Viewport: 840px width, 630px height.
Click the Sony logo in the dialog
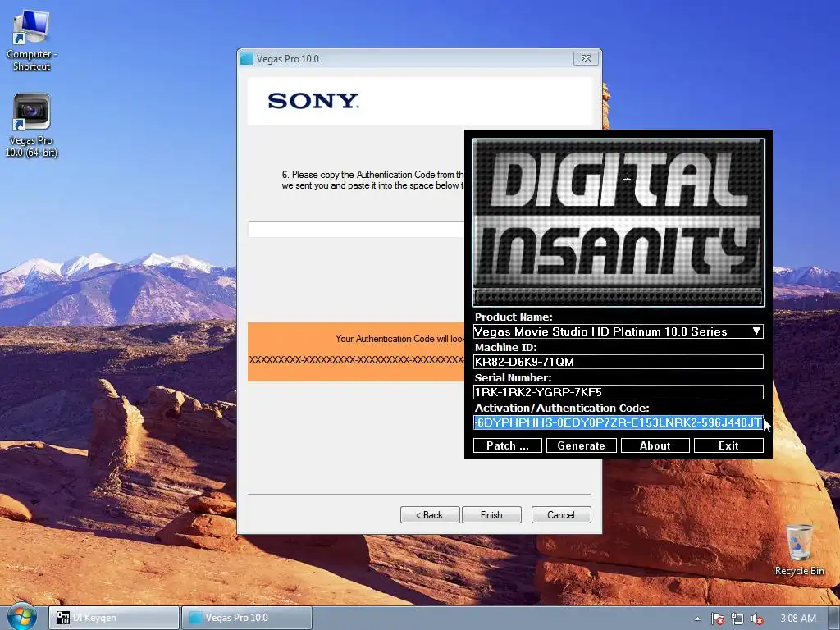click(313, 101)
